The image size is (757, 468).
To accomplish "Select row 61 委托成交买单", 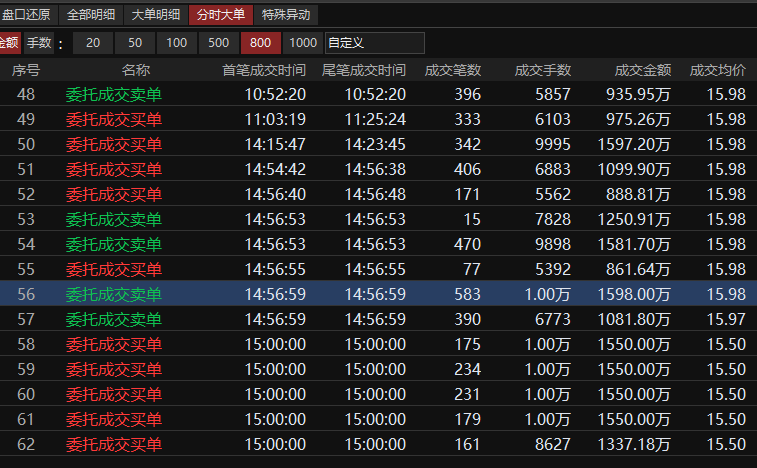I will tap(378, 420).
